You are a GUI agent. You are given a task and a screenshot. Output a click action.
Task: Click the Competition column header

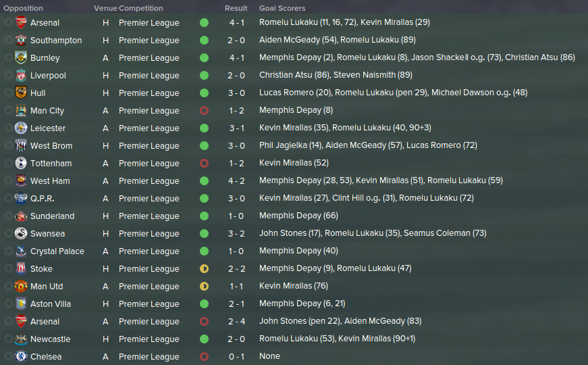tap(141, 8)
